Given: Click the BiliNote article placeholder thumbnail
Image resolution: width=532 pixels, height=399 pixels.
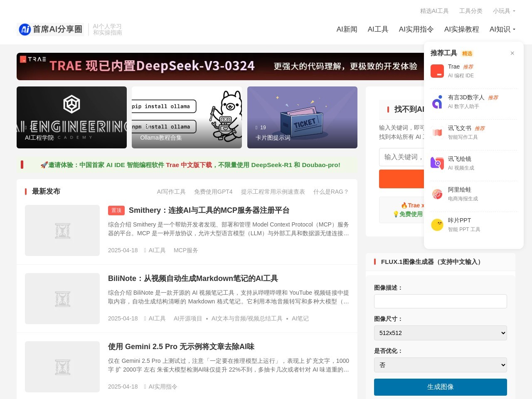Looking at the screenshot, I should 62,298.
